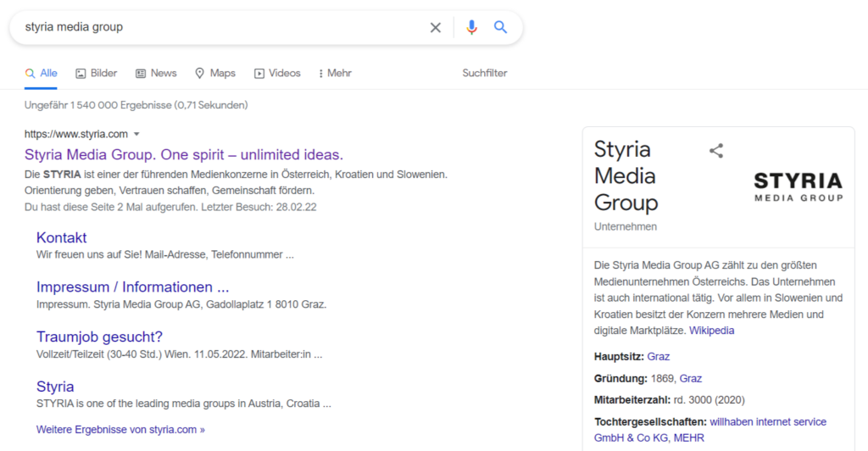Switch to the Videos tab

click(277, 73)
